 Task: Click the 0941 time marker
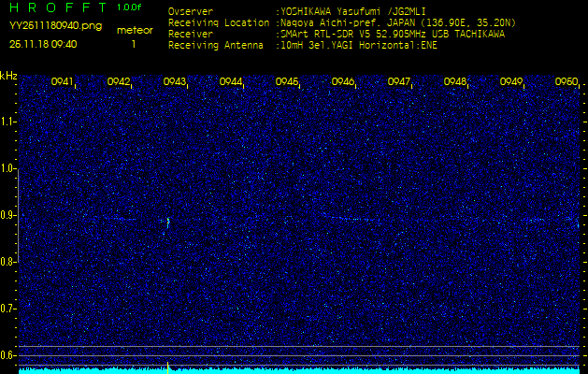click(63, 82)
